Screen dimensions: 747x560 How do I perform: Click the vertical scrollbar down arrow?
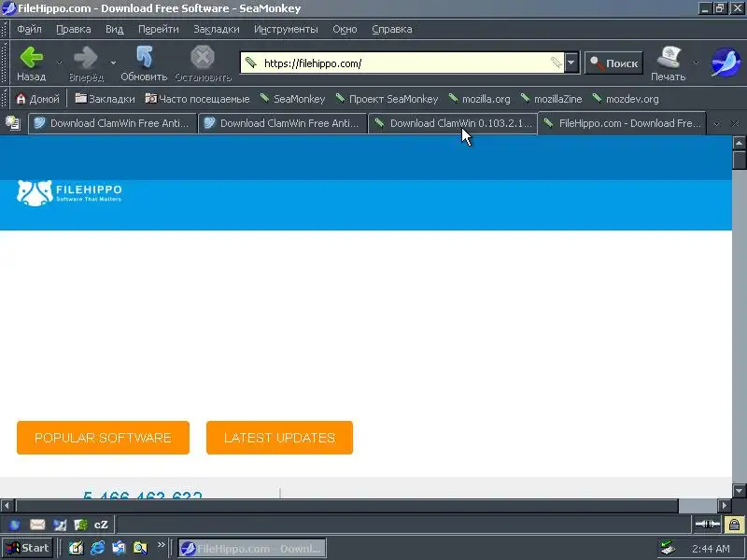tap(739, 491)
